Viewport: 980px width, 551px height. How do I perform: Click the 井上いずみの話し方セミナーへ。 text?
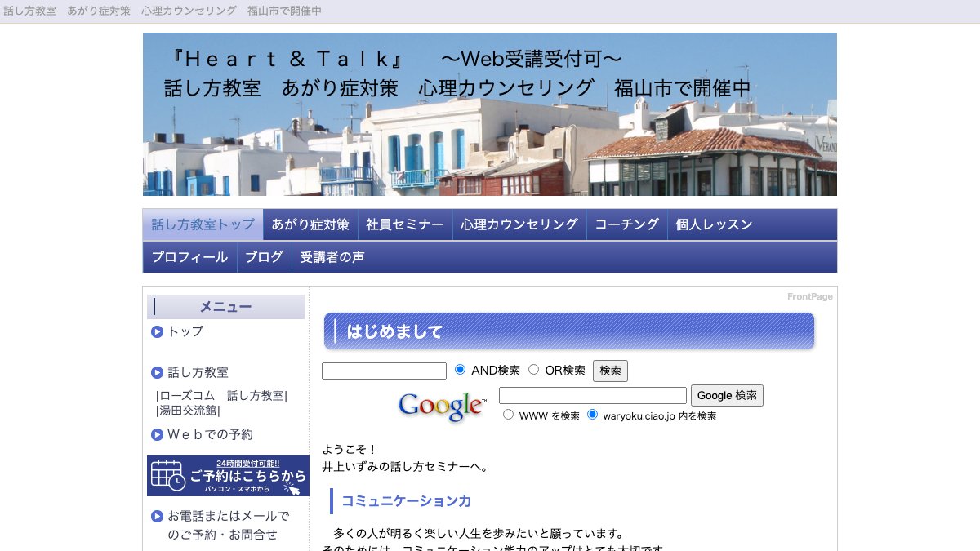405,467
